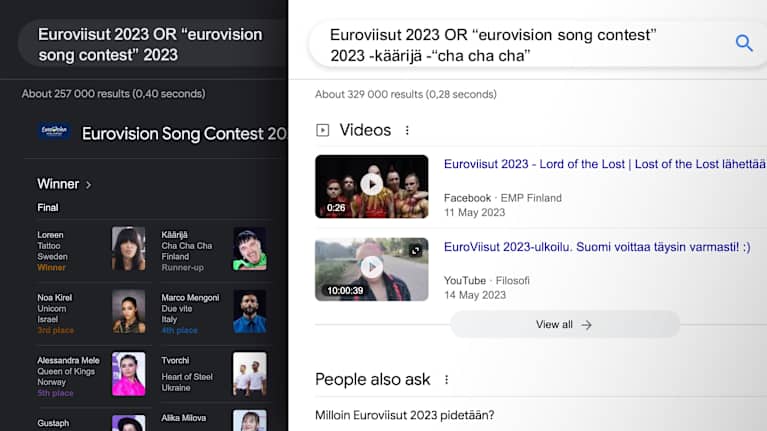Open the Lord of the Lost video link
Viewport: 767px width, 431px height.
[604, 164]
